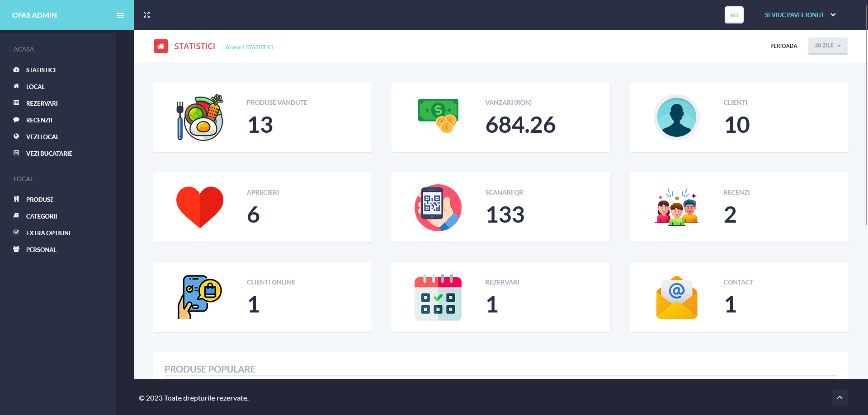Click the VANZARI (RON) value 684.26
The height and width of the screenshot is (415, 868).
point(520,125)
